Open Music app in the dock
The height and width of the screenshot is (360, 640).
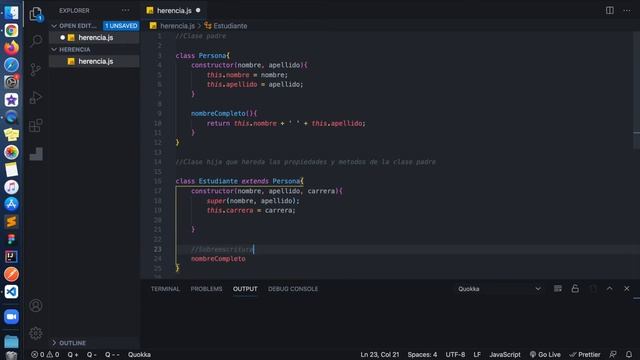(x=11, y=187)
